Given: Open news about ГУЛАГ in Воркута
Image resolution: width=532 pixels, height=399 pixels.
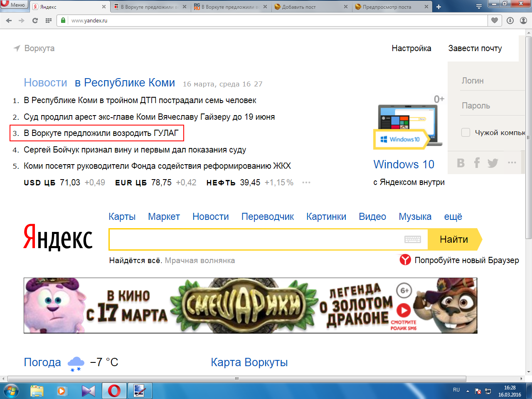Looking at the screenshot, I should pos(101,133).
